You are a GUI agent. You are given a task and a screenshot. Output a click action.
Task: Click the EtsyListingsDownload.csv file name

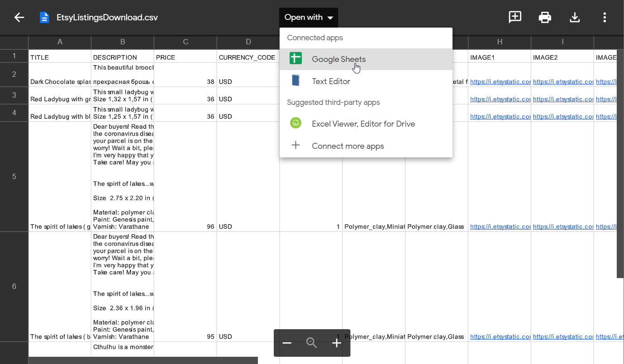[x=107, y=18]
